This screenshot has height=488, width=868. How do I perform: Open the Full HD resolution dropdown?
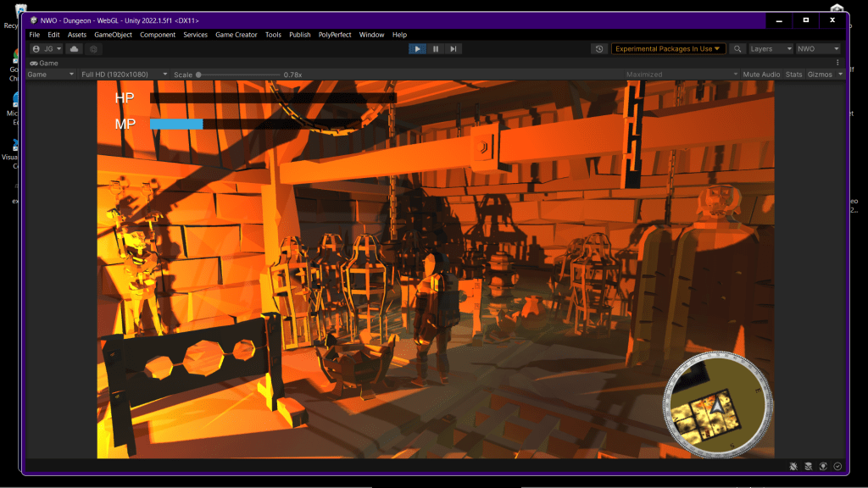(124, 75)
